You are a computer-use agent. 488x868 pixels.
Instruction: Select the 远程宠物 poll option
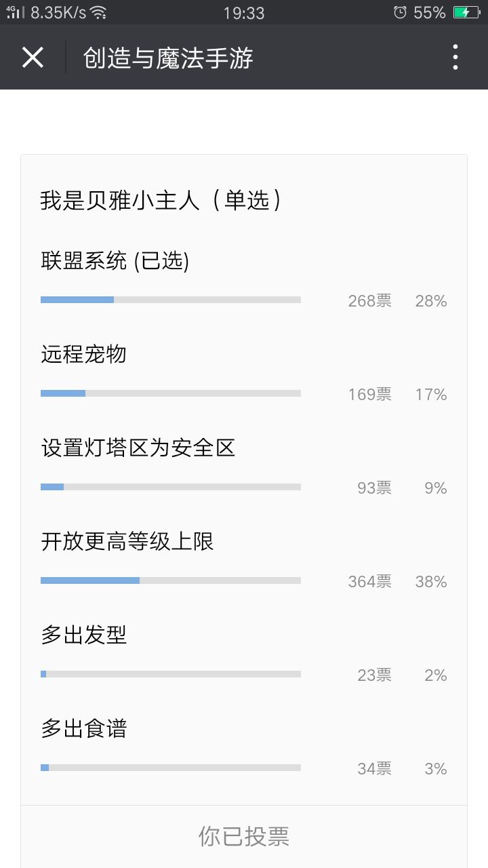coord(83,354)
